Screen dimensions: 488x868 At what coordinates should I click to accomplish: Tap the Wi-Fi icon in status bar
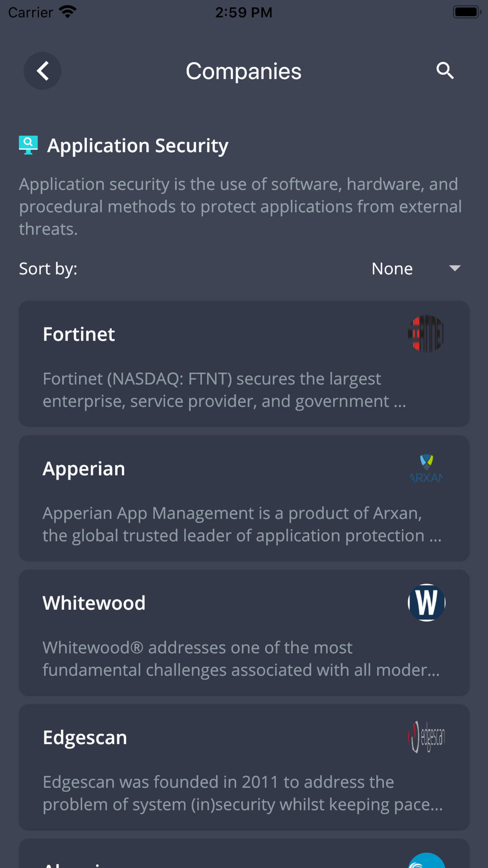pyautogui.click(x=68, y=12)
